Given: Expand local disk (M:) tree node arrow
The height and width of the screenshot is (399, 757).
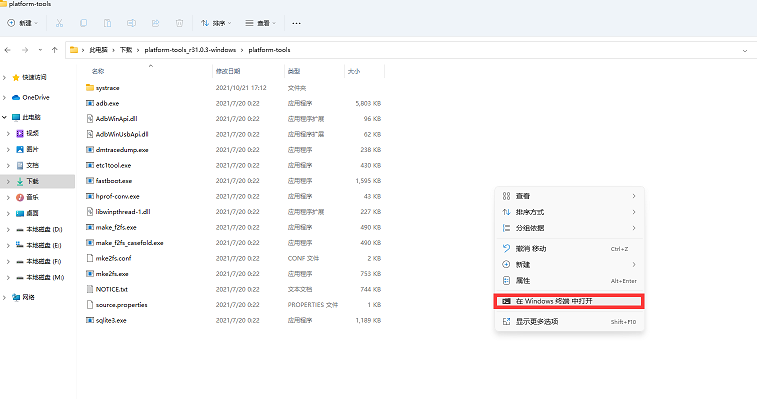Looking at the screenshot, I should point(8,278).
